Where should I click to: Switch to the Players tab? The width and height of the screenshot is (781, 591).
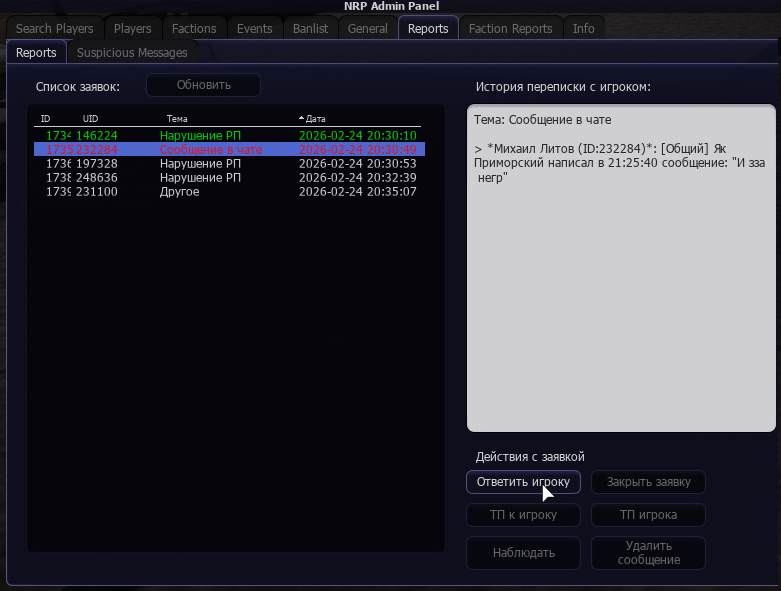tap(133, 29)
